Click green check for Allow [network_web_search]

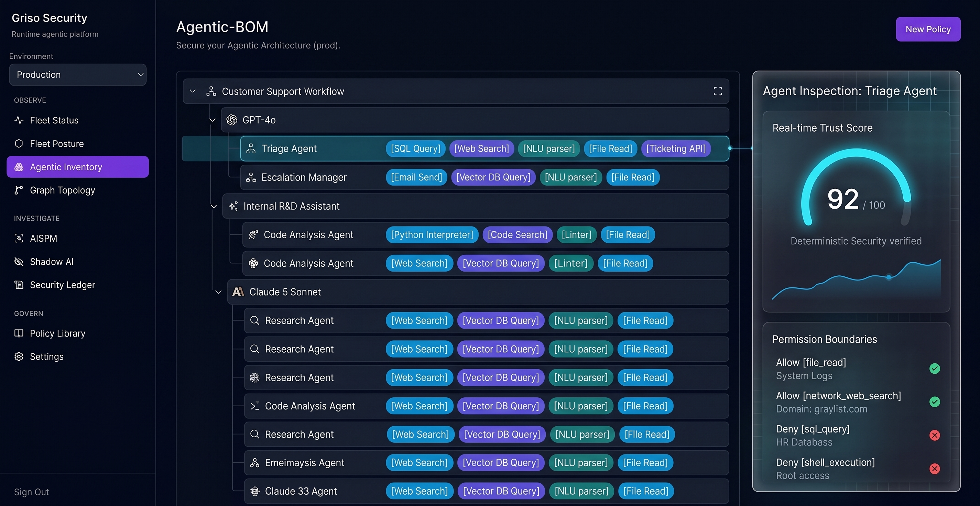(934, 402)
